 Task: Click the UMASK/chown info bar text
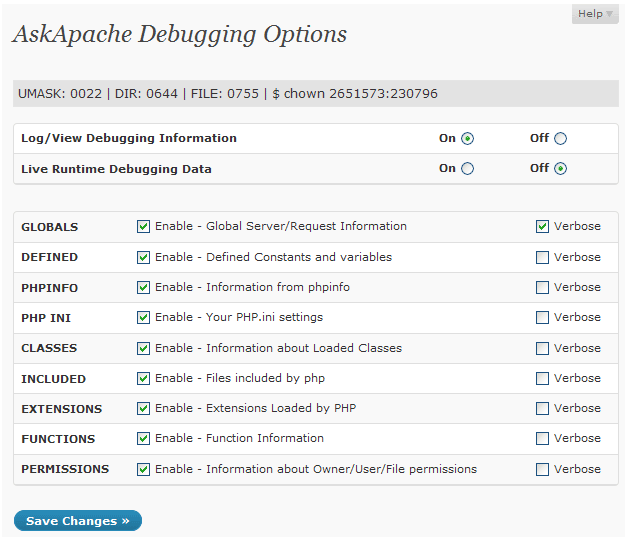(x=228, y=94)
